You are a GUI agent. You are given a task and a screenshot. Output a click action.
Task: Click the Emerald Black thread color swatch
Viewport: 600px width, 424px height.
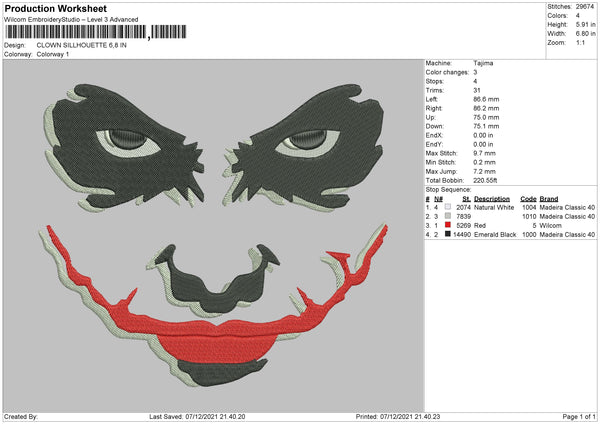(x=448, y=234)
